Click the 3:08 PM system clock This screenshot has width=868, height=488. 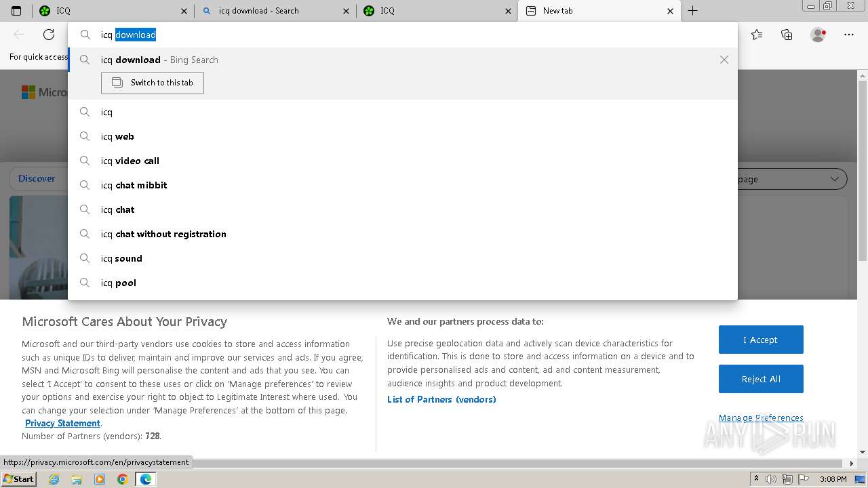[x=833, y=479]
